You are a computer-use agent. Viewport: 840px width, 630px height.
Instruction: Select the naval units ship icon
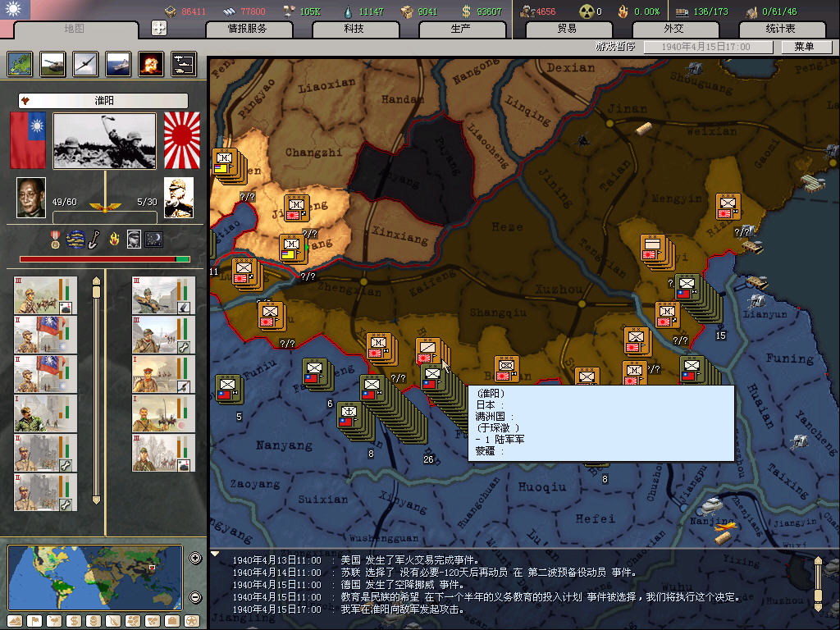(118, 63)
